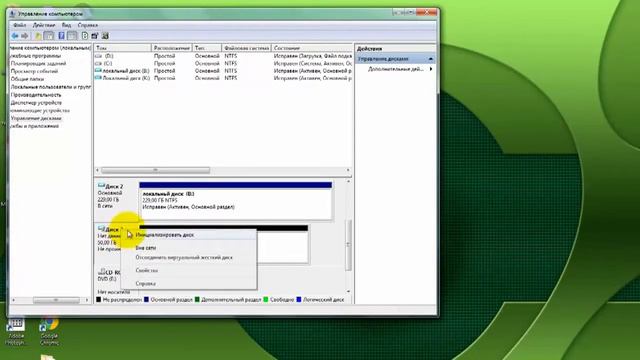Click the volume icon of локальный диск (B:)
This screenshot has width=640, height=360.
click(x=98, y=71)
